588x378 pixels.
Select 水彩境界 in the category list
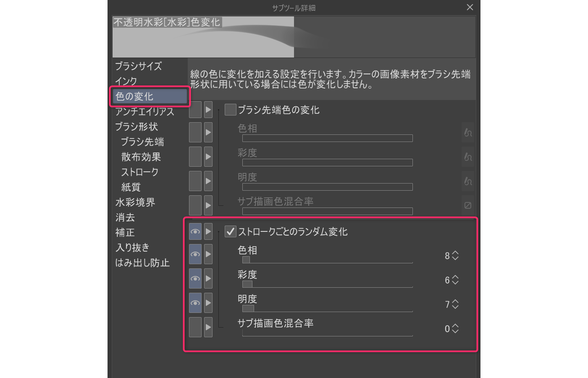[135, 202]
